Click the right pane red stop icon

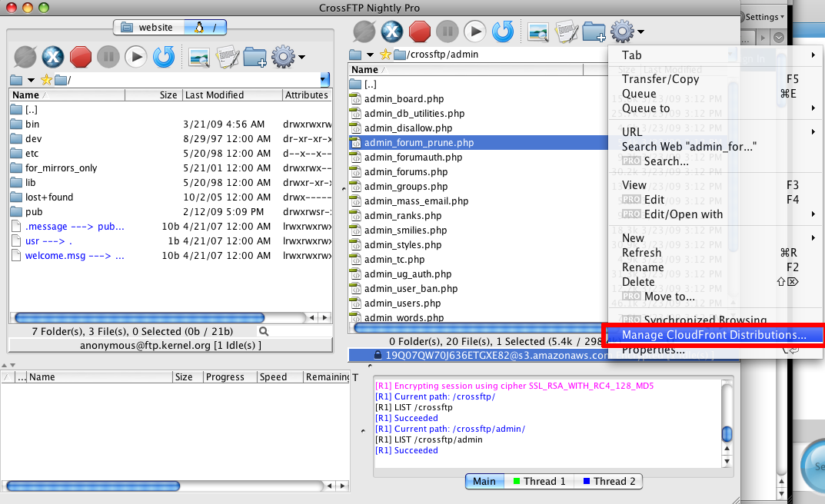420,31
